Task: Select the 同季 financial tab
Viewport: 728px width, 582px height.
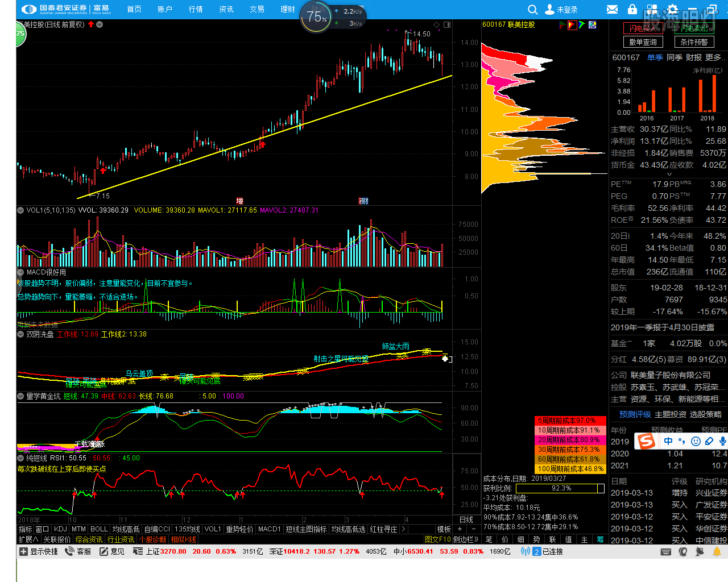Action: tap(674, 57)
